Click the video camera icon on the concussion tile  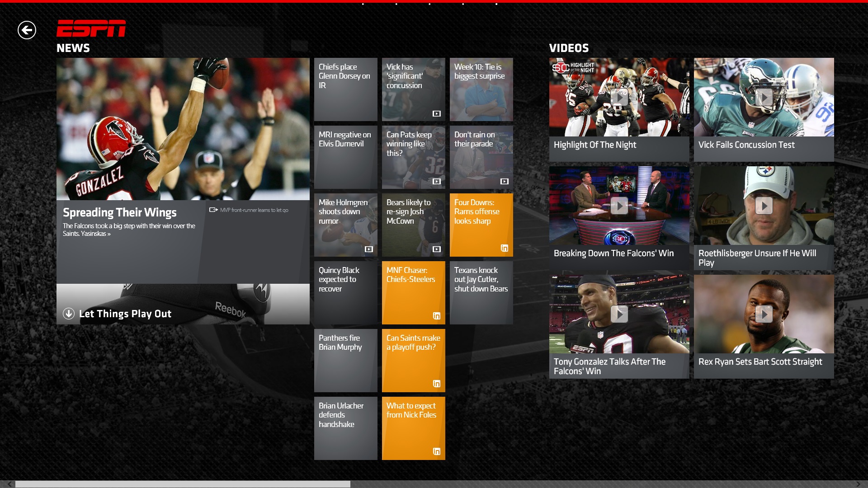436,114
